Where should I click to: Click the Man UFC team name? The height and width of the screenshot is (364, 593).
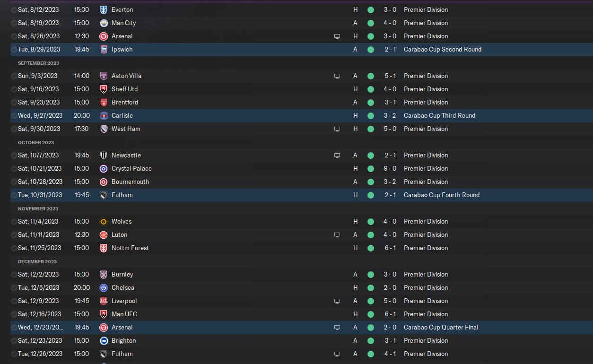click(x=124, y=314)
